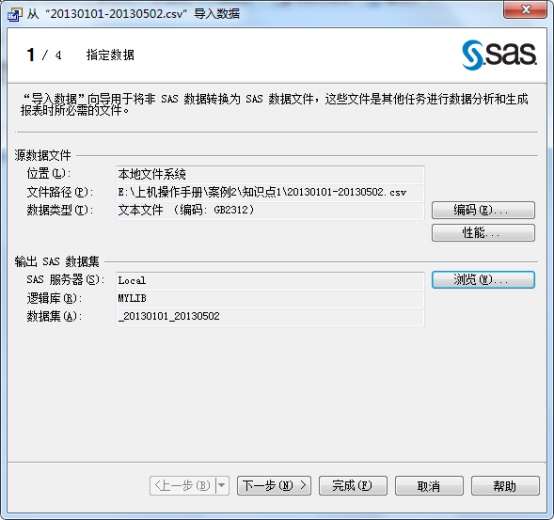554x520 pixels.
Task: Select the file path field with csv path
Action: tap(270, 192)
